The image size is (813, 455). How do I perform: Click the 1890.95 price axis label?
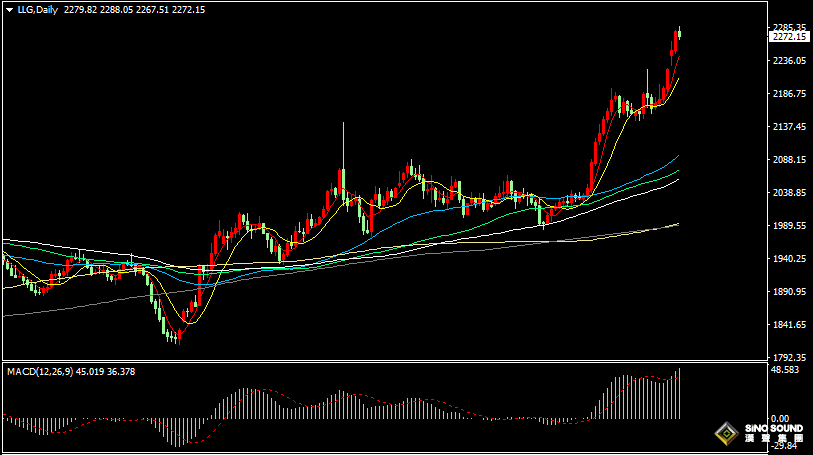pyautogui.click(x=789, y=292)
